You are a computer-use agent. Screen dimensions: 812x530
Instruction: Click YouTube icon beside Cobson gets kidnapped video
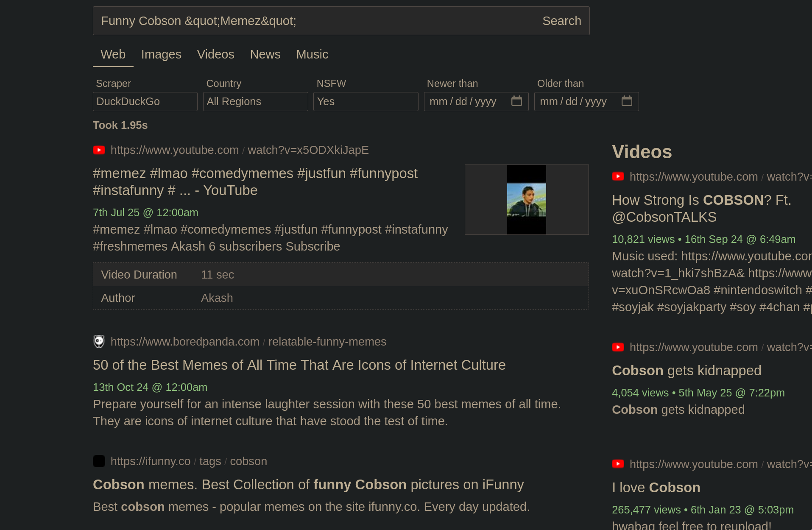(x=618, y=347)
